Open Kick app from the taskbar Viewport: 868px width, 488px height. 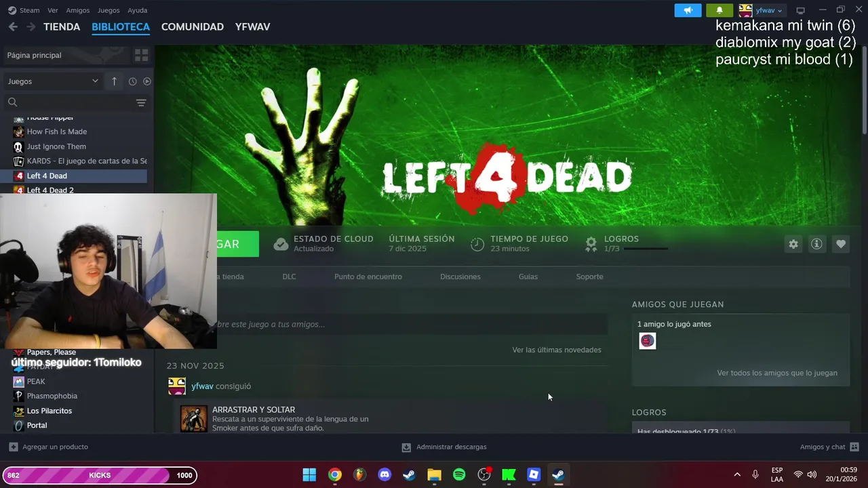509,475
